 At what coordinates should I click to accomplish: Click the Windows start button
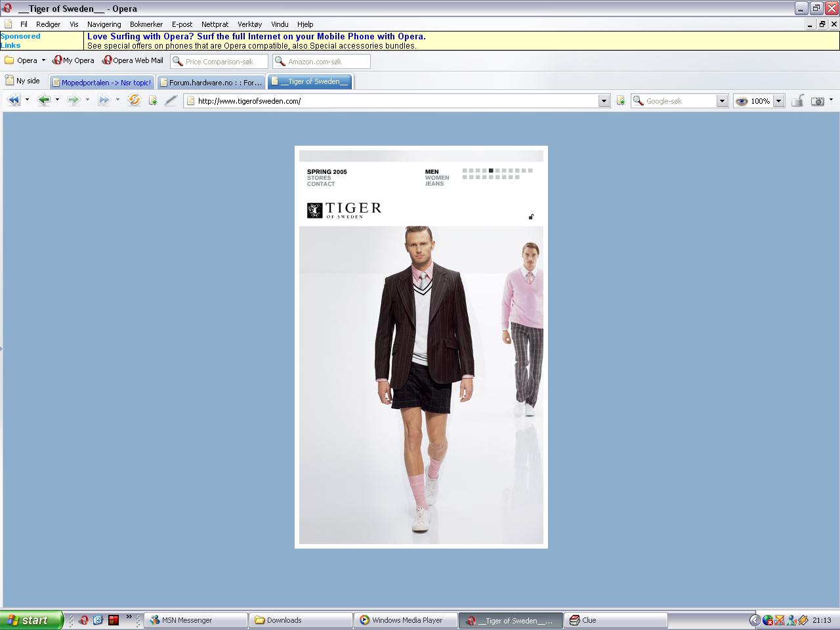(31, 619)
